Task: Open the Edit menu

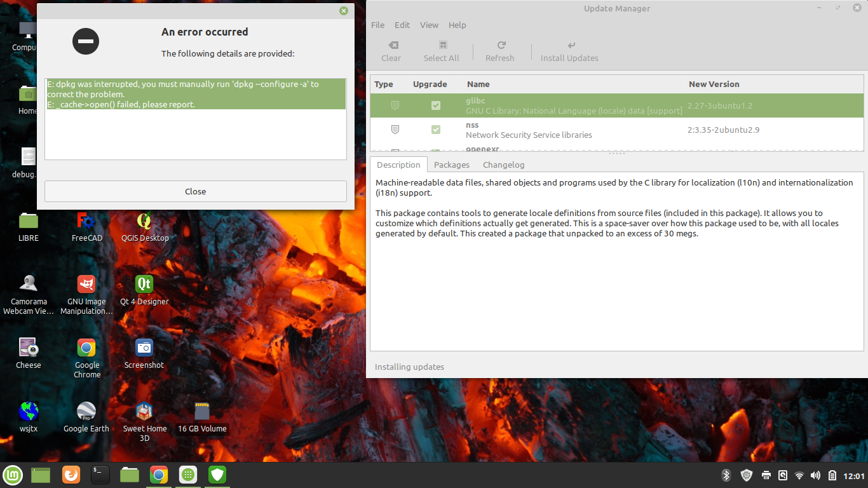Action: pos(402,25)
